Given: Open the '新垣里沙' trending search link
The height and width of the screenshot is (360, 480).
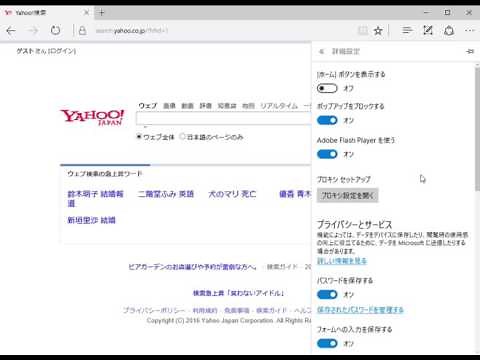Looking at the screenshot, I should (91, 220).
